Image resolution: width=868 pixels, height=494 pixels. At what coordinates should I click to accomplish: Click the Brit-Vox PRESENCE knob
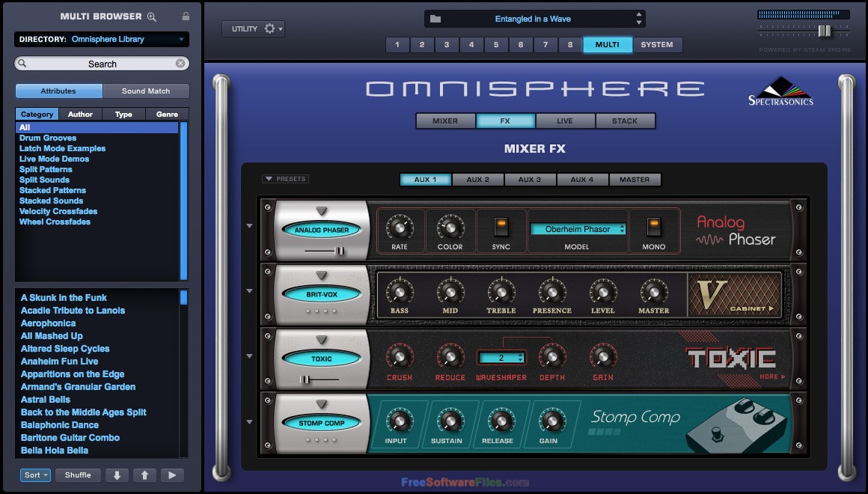pyautogui.click(x=552, y=292)
